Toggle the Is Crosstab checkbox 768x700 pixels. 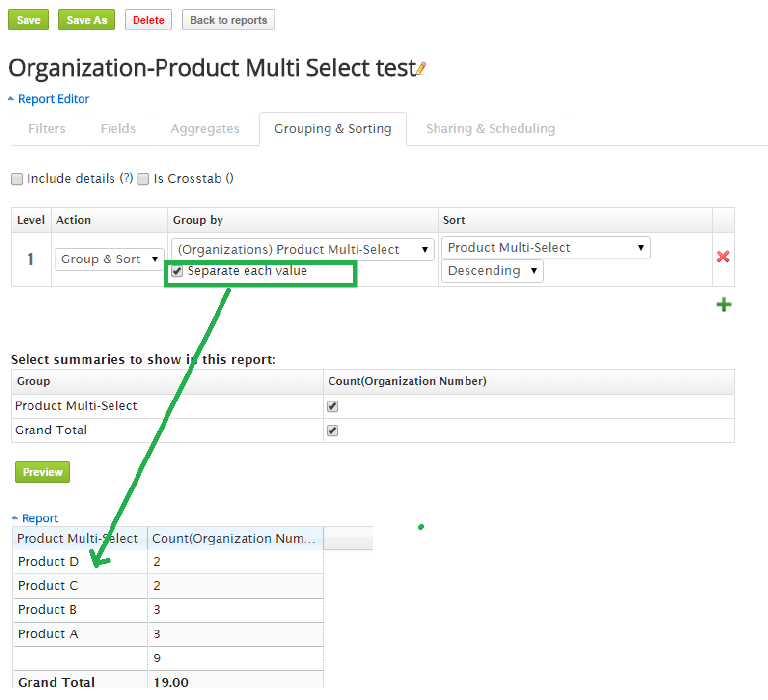[x=143, y=179]
